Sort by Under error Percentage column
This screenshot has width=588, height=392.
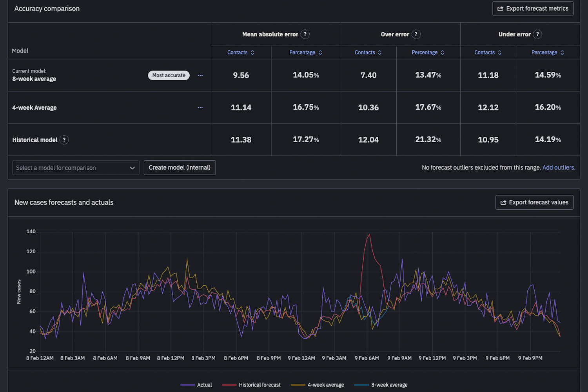(x=547, y=53)
